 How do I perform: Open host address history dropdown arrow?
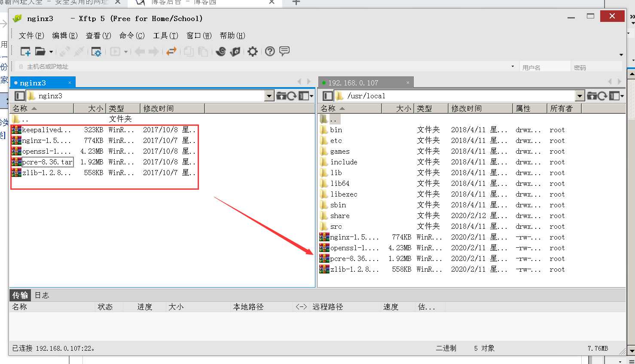tap(513, 67)
